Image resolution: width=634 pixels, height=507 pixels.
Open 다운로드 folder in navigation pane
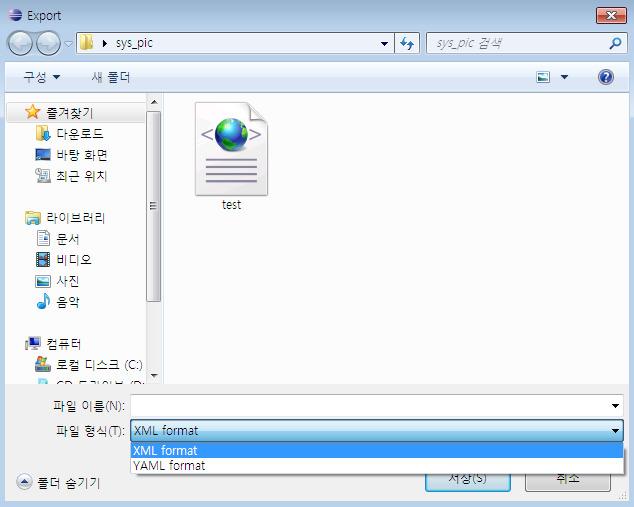(x=80, y=133)
